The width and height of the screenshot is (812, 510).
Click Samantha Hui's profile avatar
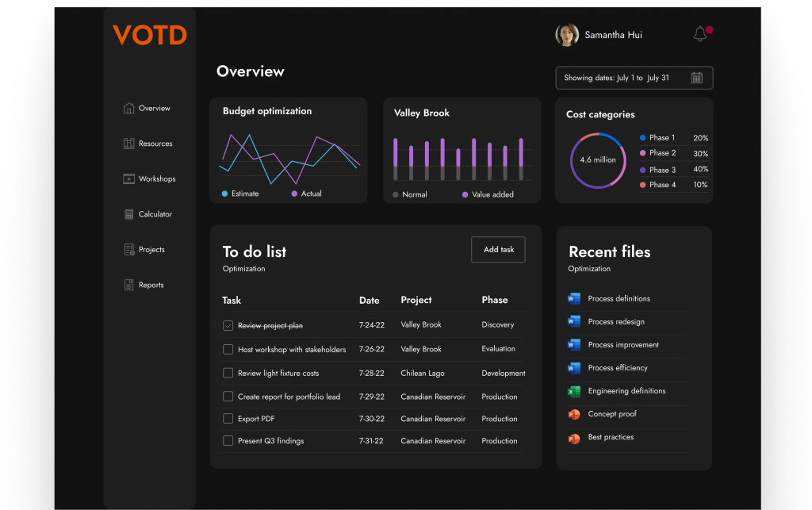click(567, 35)
